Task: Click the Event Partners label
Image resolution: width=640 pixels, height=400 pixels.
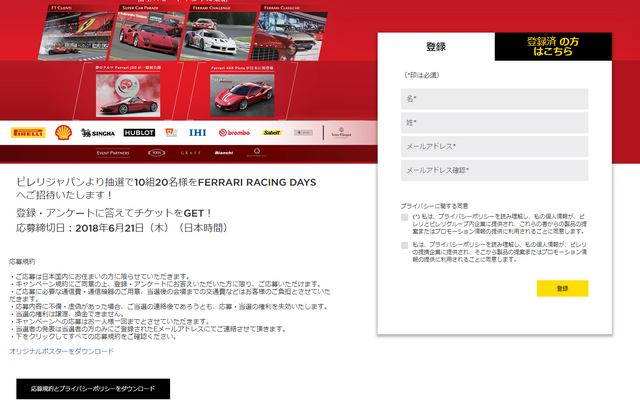Action: pos(113,153)
